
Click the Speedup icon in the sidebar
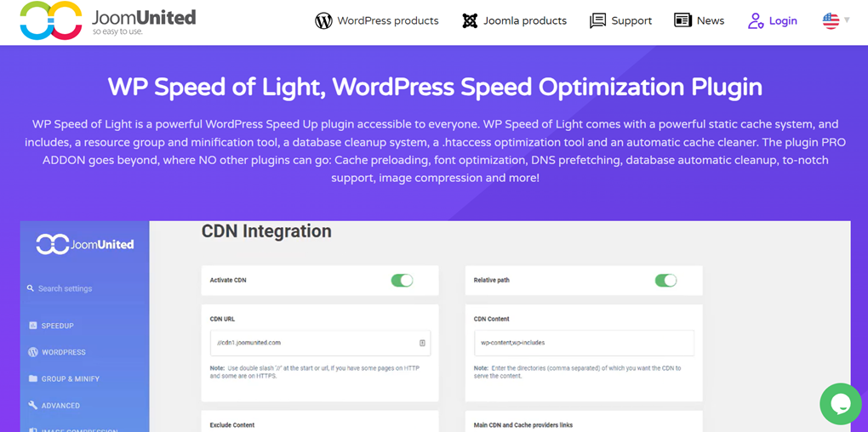[x=33, y=326]
